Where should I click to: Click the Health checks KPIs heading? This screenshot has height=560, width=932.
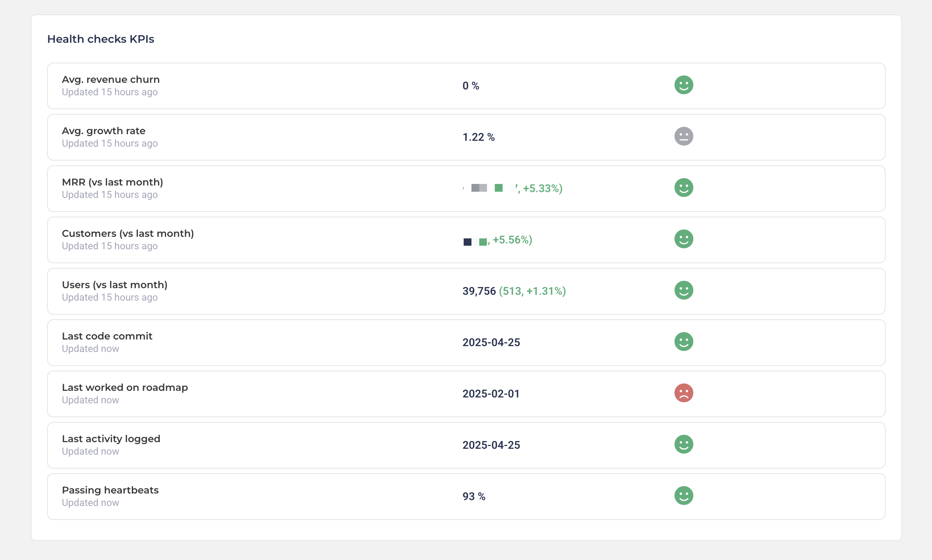point(101,39)
